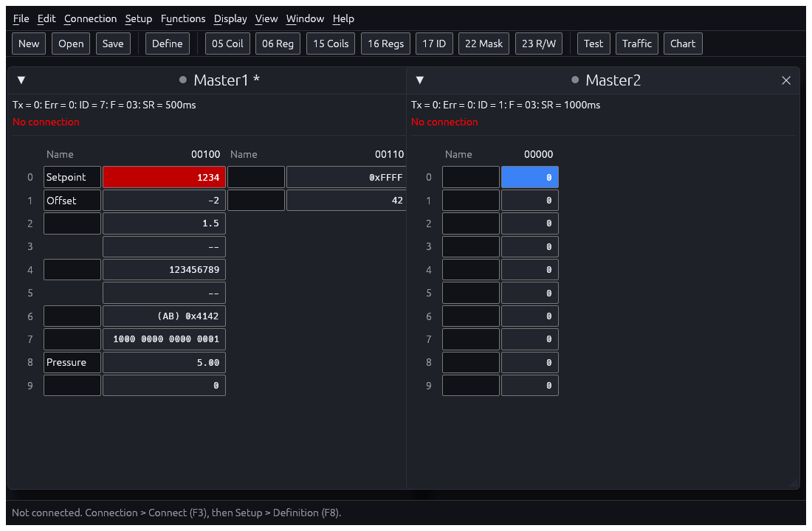Open the Test toolbar button
This screenshot has height=531, width=812.
(x=593, y=44)
